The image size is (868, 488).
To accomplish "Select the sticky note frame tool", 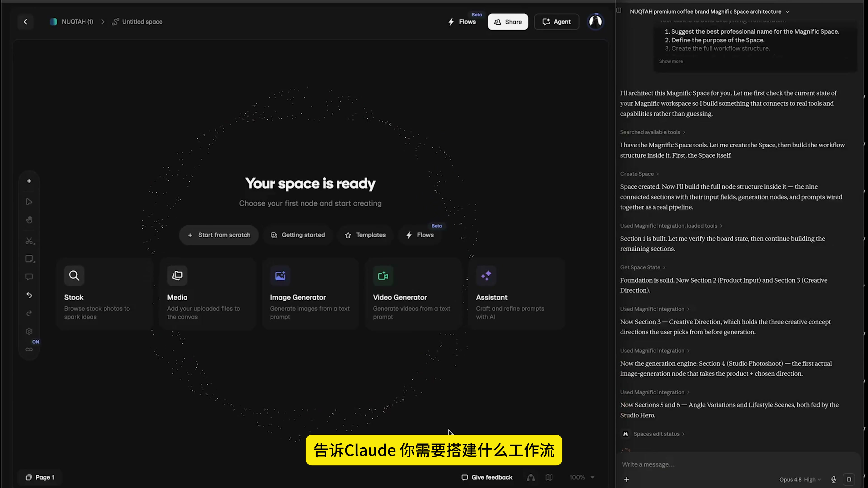I will [x=30, y=259].
